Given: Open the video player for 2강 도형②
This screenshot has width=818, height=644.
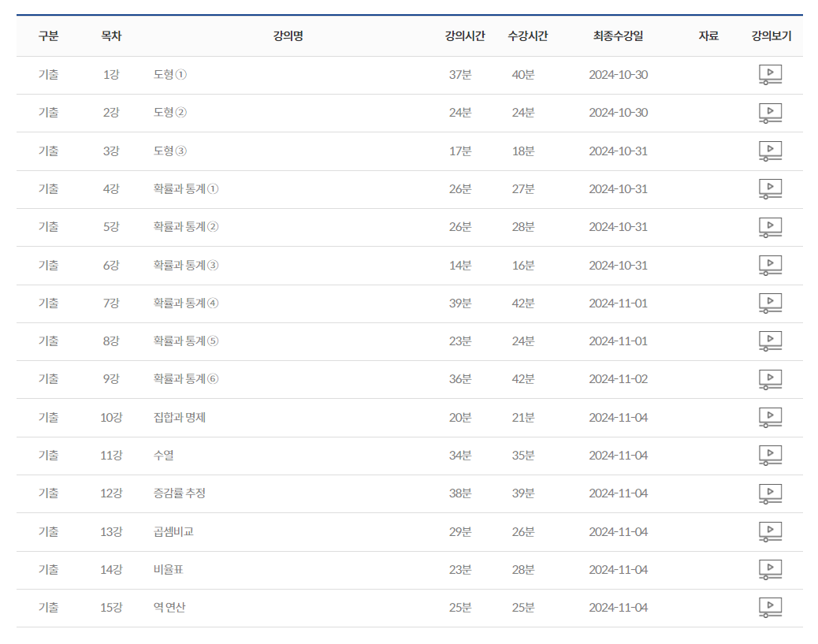Looking at the screenshot, I should click(770, 113).
